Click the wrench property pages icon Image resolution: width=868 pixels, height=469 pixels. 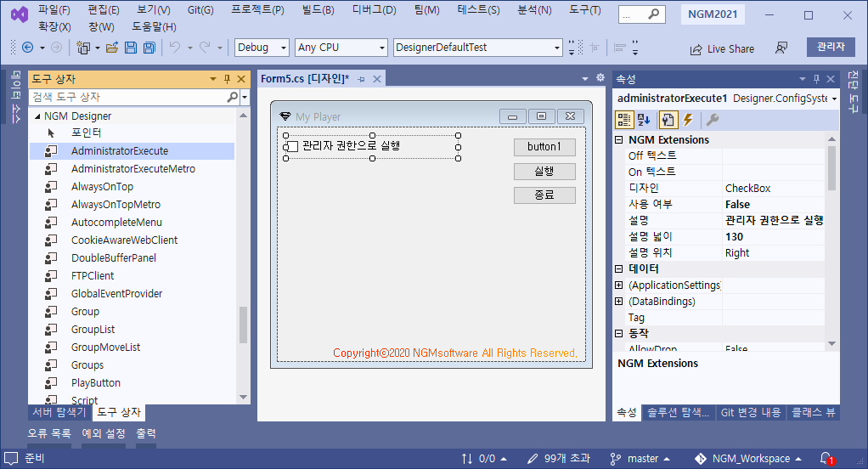point(713,120)
